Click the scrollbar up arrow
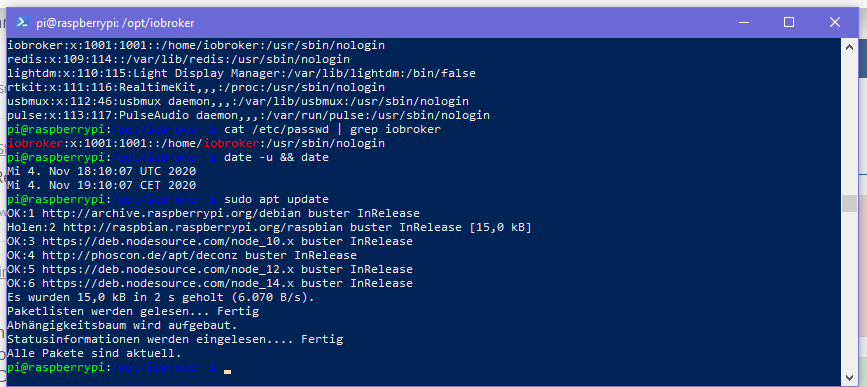Viewport: 867px width, 387px height. (x=849, y=47)
